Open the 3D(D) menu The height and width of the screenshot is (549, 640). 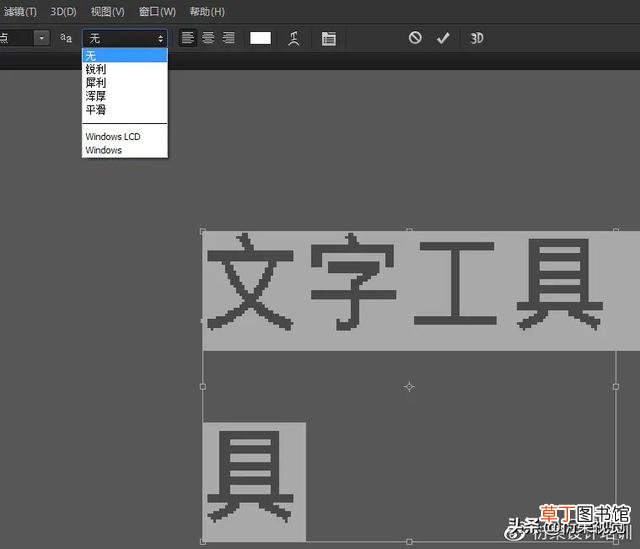(63, 11)
